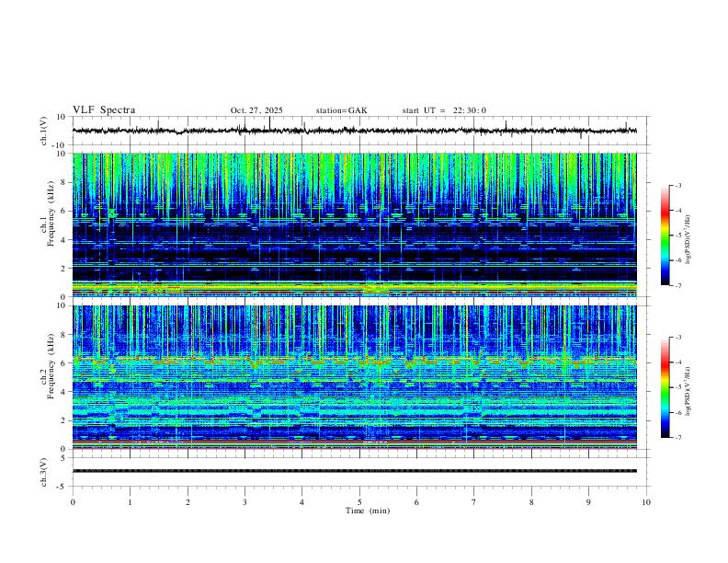Viewport: 728px width, 563px height.
Task: Click time axis tick label "3"
Action: (245, 502)
